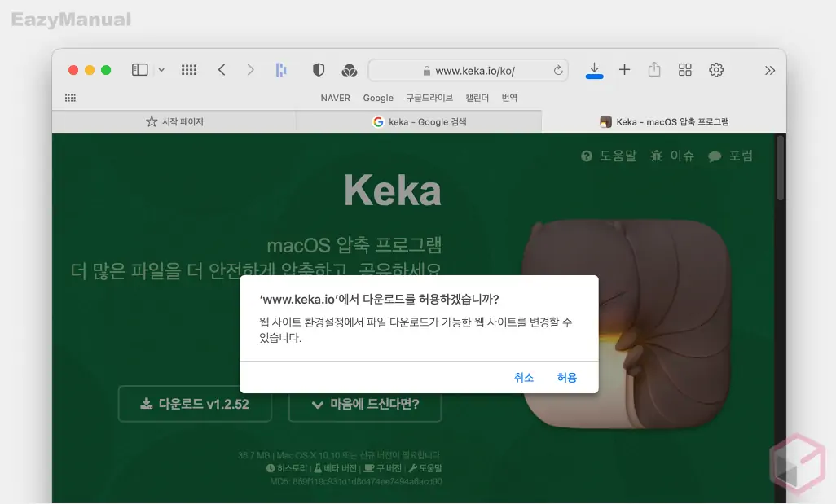The width and height of the screenshot is (836, 504).
Task: Click the 다운로드 v1.2.52 button
Action: (x=195, y=404)
